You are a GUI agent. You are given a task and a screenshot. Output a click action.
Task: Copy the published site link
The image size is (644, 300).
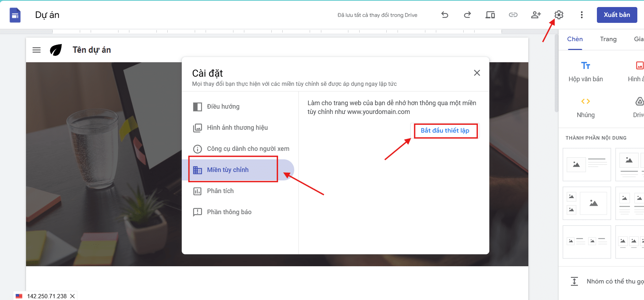[x=513, y=15]
